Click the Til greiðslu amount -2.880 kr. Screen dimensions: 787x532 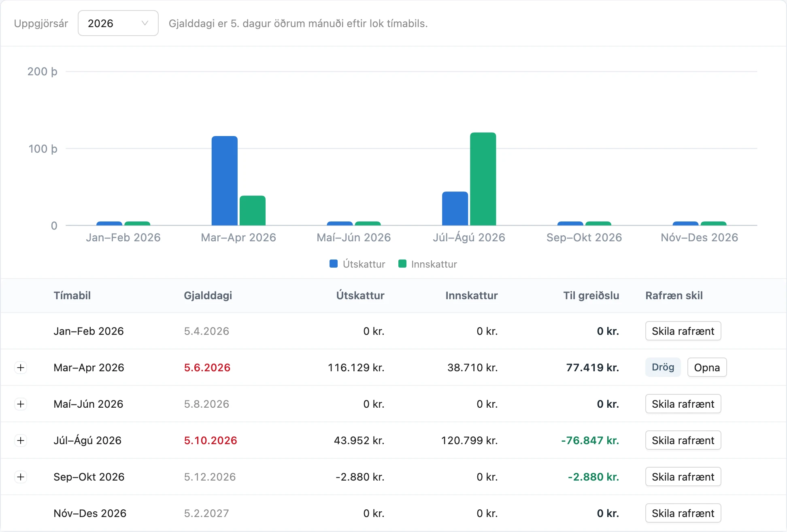593,477
